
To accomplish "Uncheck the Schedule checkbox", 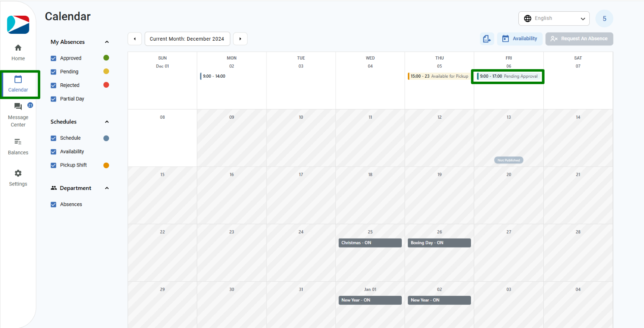I will [x=54, y=138].
